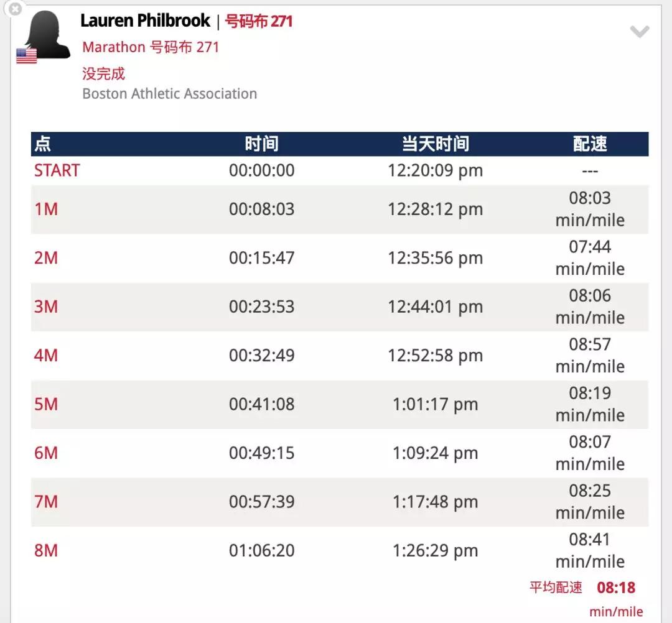Click the US flag icon
672x623 pixels.
[27, 57]
